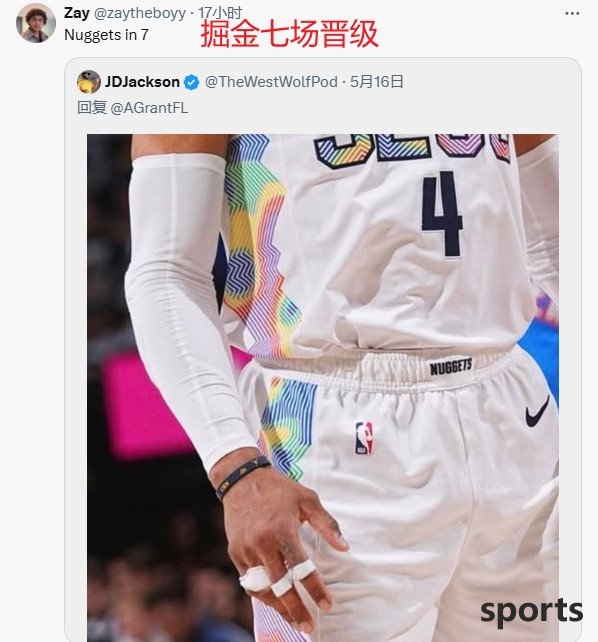Click the sports watermark on photo
This screenshot has height=642, width=598.
click(531, 612)
